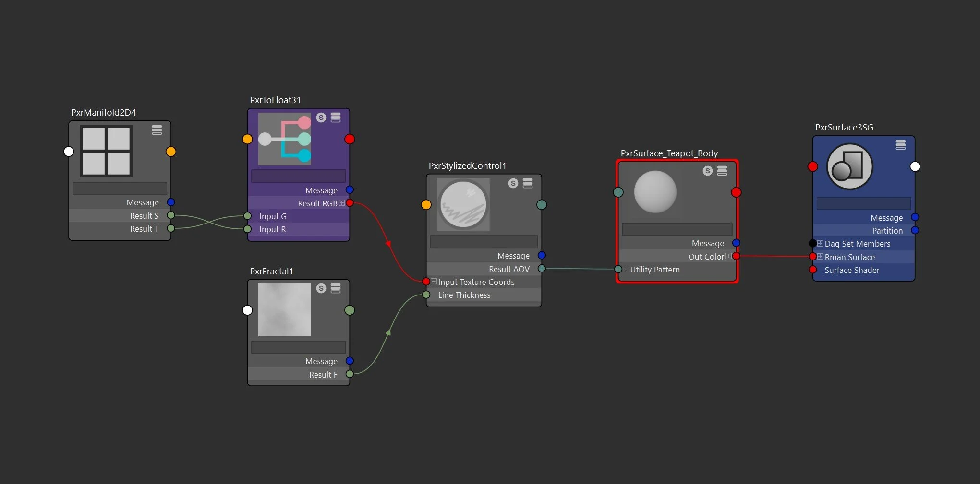Image resolution: width=980 pixels, height=484 pixels.
Task: Click the display-mode icon on PxrStylizedControl1
Action: (528, 184)
